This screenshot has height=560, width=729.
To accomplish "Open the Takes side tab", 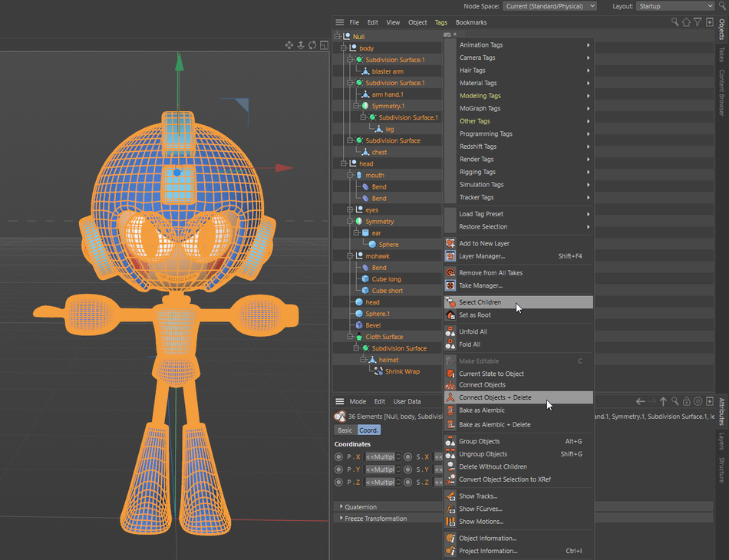I will coord(721,54).
